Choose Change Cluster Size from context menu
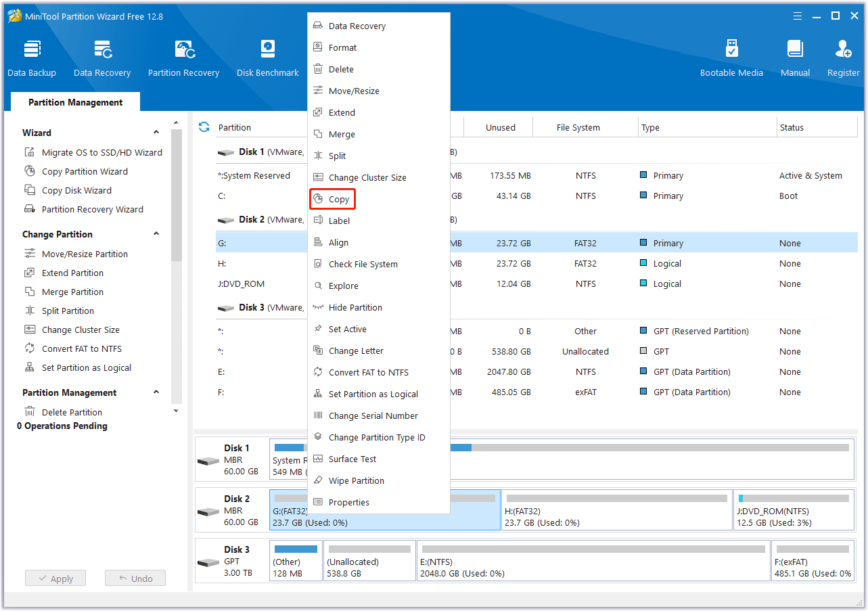 [x=379, y=177]
